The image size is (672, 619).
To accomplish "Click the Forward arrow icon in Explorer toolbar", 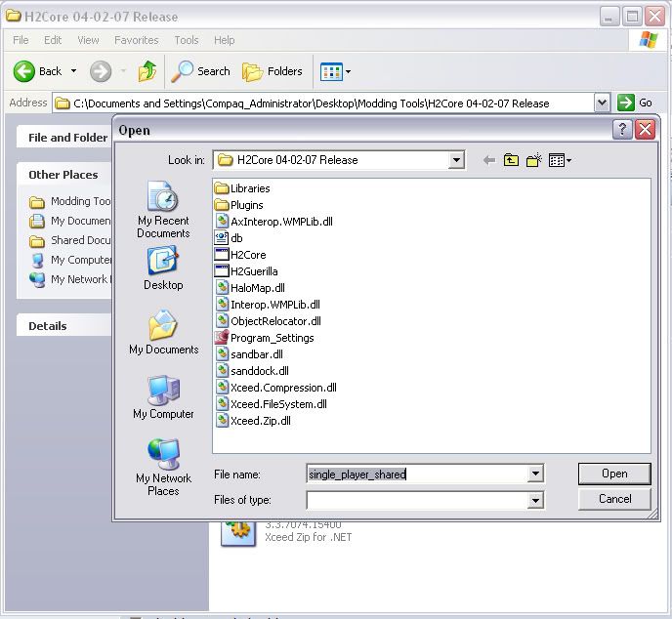I will (101, 71).
